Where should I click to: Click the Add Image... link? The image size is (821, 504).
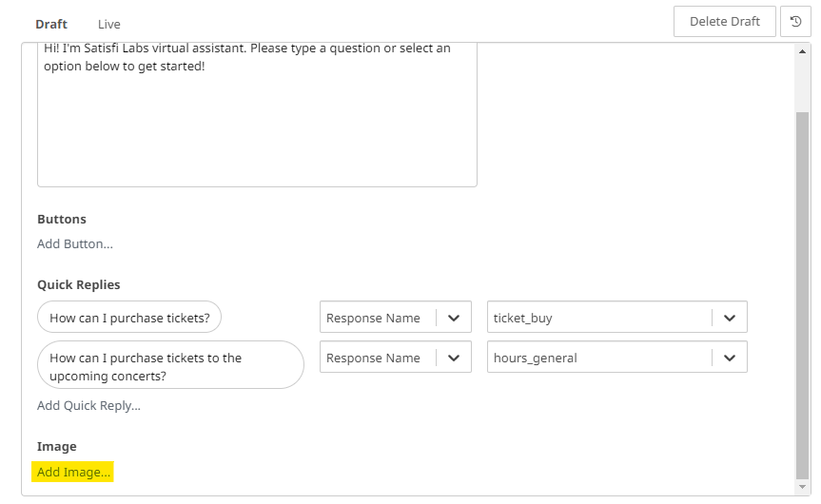point(73,472)
